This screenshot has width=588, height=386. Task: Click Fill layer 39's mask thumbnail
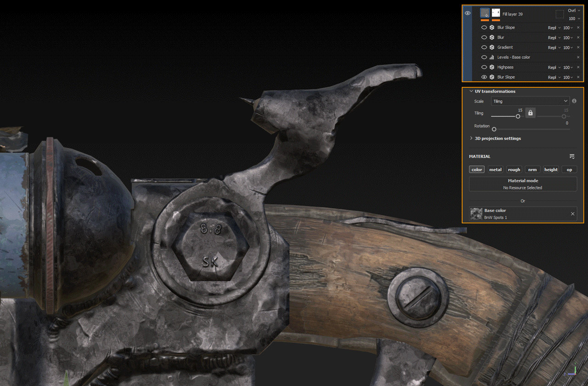click(x=495, y=13)
